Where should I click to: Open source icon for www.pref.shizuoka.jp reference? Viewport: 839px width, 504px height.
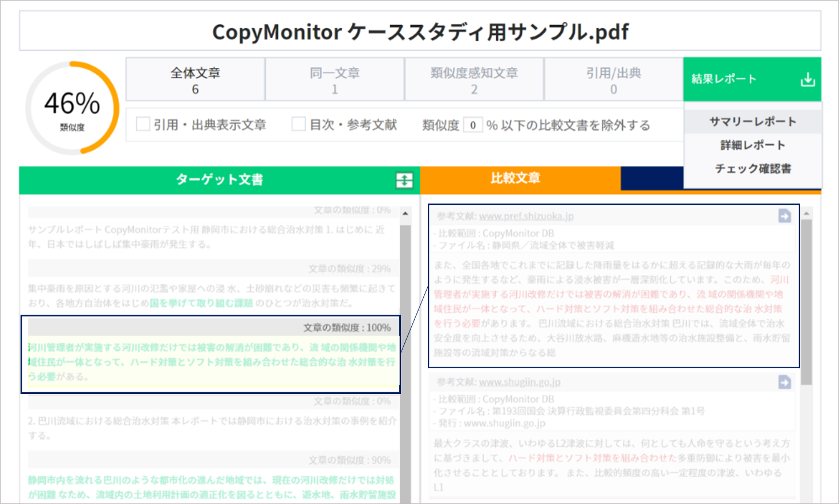(785, 216)
